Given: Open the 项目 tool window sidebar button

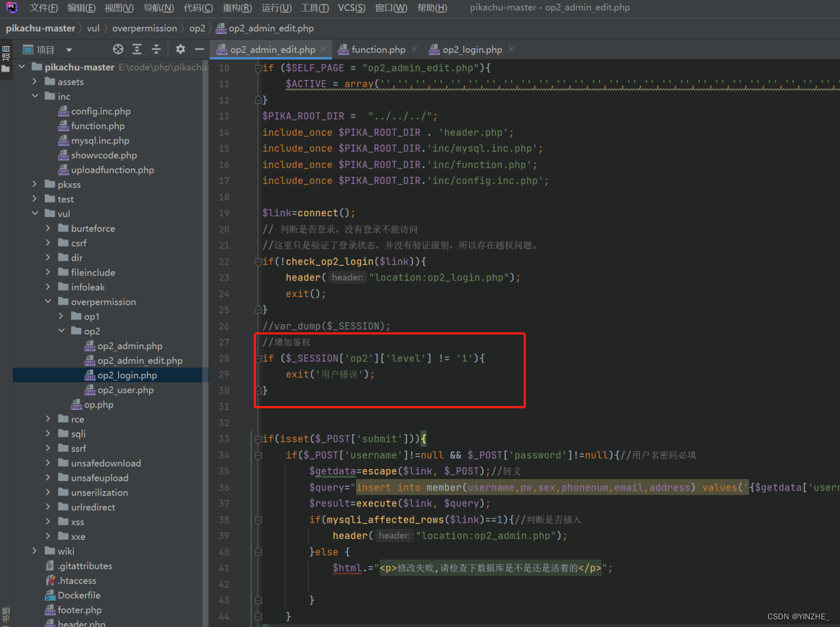Looking at the screenshot, I should point(6,58).
